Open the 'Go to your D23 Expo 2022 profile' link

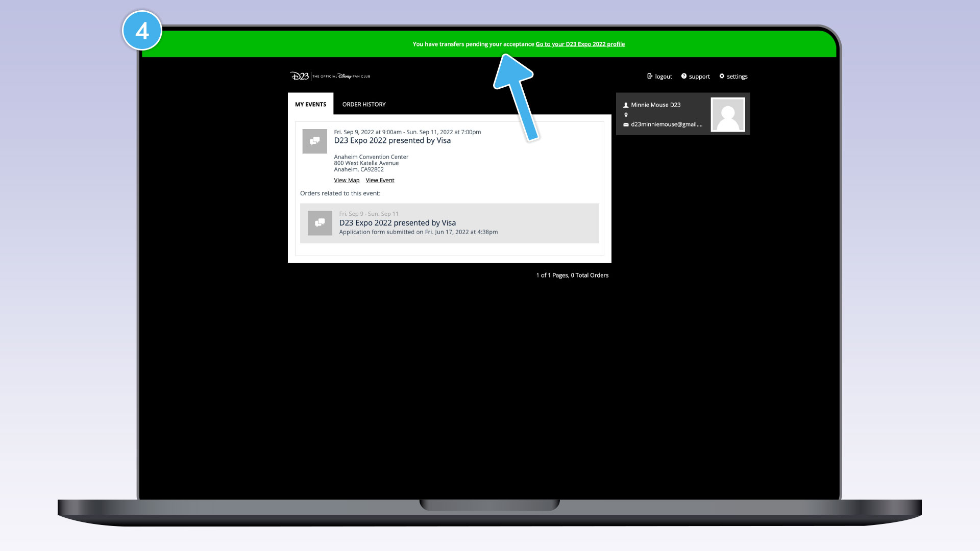point(580,44)
